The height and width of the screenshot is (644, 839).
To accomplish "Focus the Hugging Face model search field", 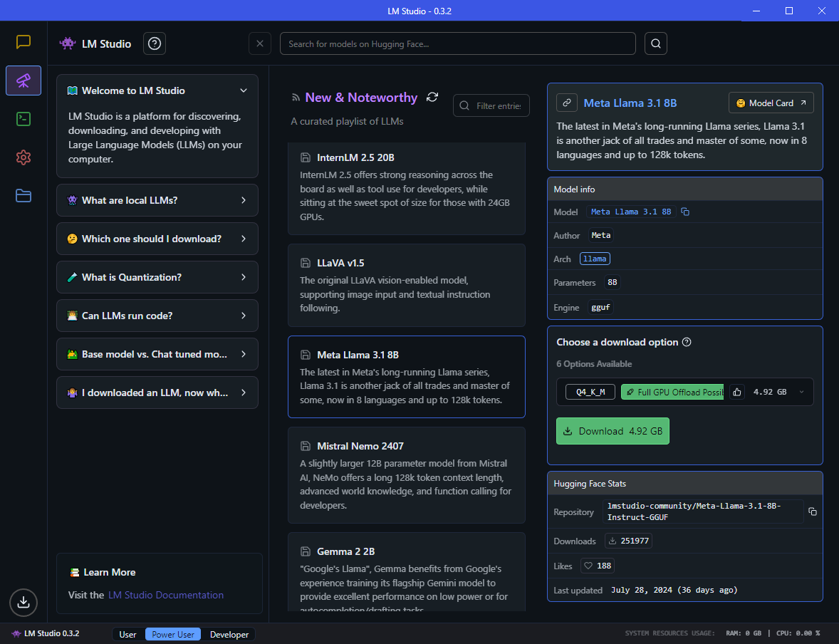I will (x=457, y=43).
